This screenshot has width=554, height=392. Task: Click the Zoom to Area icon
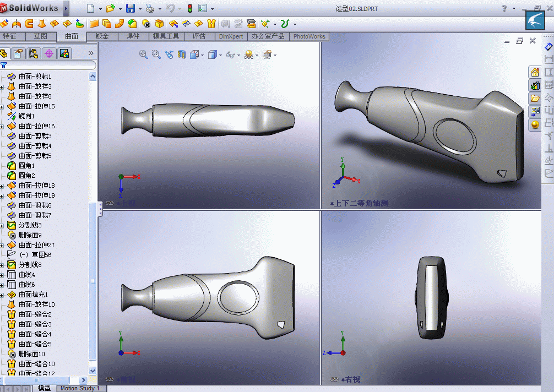(x=156, y=55)
